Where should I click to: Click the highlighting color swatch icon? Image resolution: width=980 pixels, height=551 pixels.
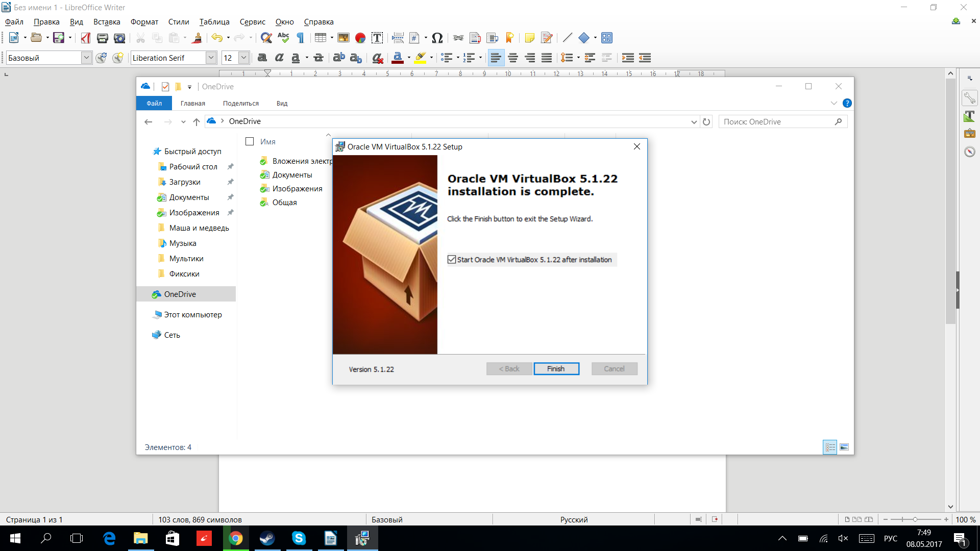pos(420,58)
